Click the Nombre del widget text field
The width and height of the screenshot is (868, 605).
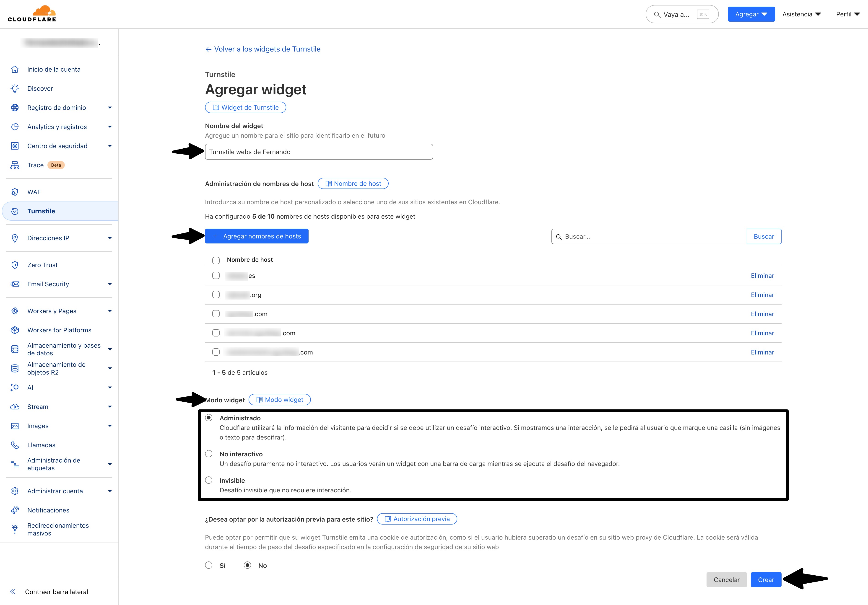pos(319,152)
